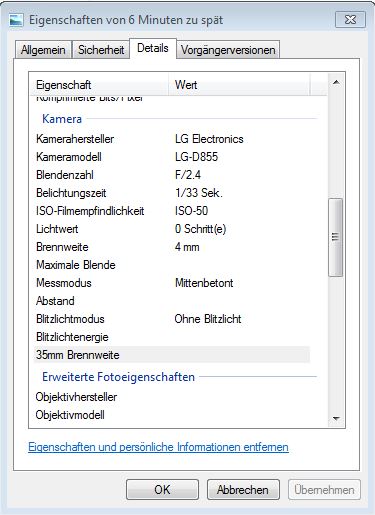
Task: Click the Mittenbetont value
Action: coord(204,283)
